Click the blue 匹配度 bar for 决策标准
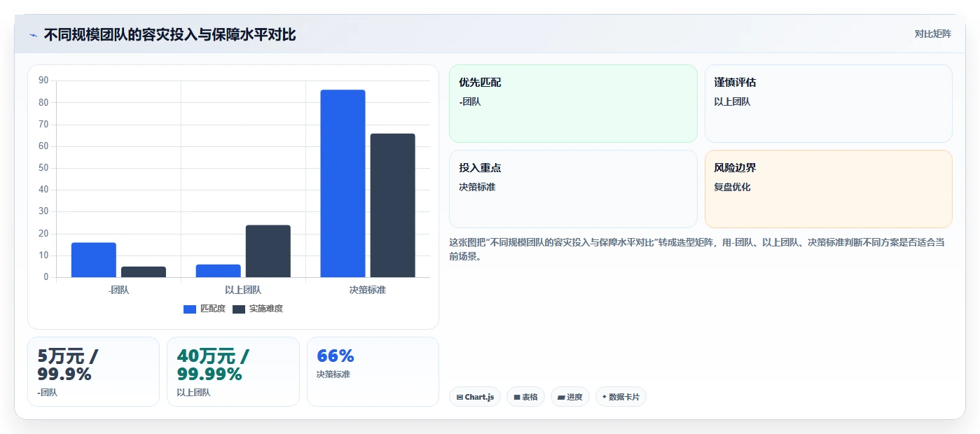The width and height of the screenshot is (980, 434). (343, 183)
